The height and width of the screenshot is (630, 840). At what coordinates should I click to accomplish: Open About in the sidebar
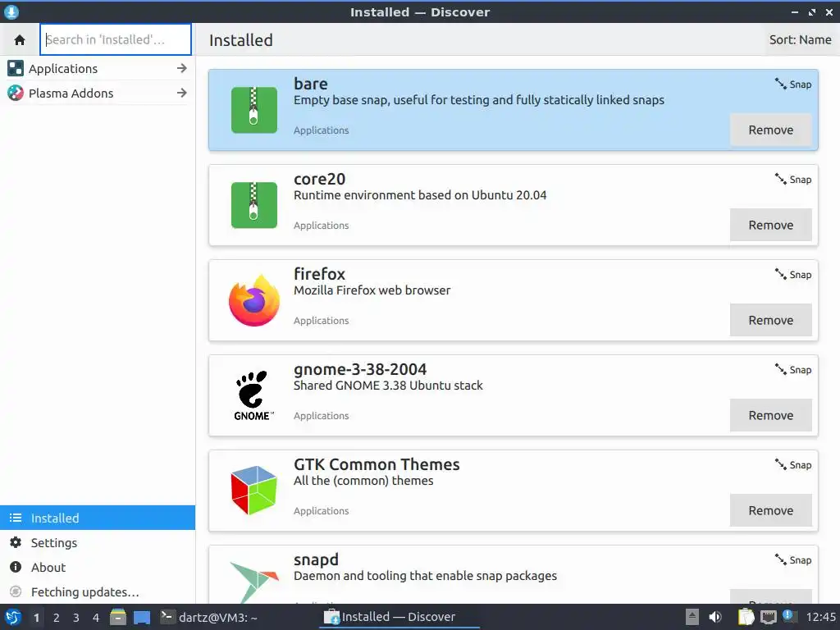98,568
